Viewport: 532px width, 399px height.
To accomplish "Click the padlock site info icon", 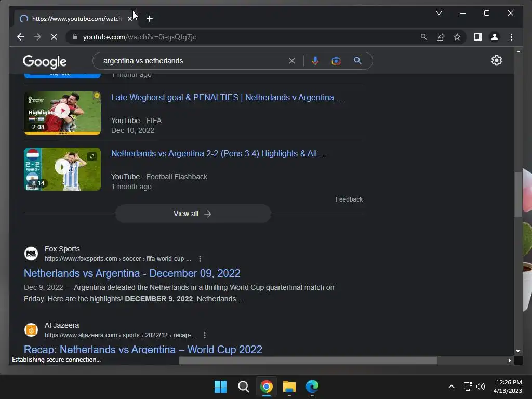I will point(75,37).
